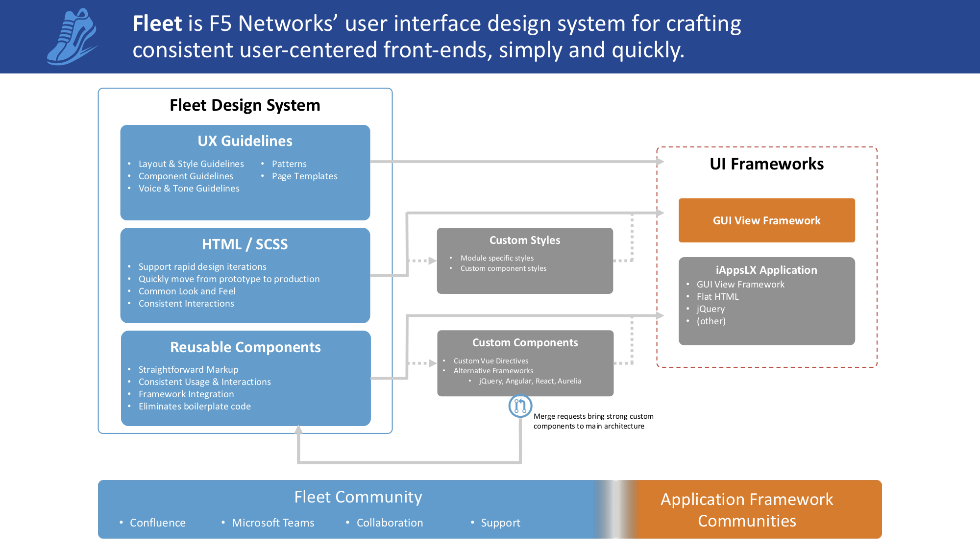Click the jQuery bullet under iAppsLX
The height and width of the screenshot is (551, 980).
pos(710,309)
